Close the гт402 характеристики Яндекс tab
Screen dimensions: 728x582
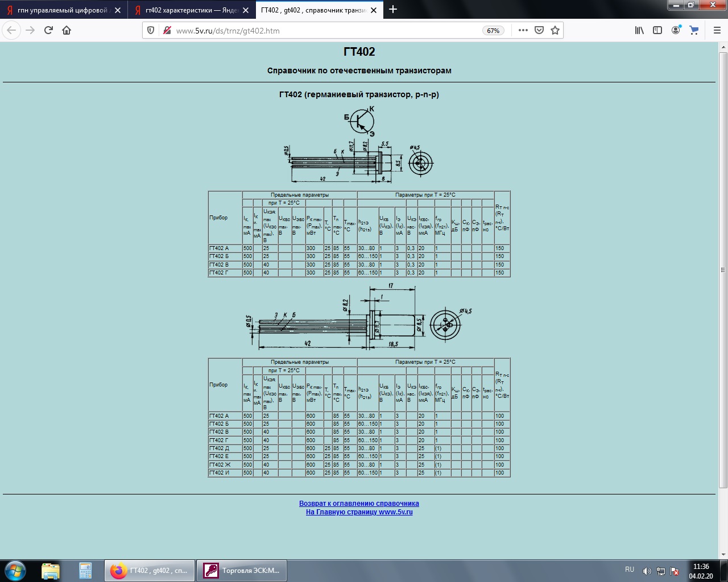[x=246, y=10]
